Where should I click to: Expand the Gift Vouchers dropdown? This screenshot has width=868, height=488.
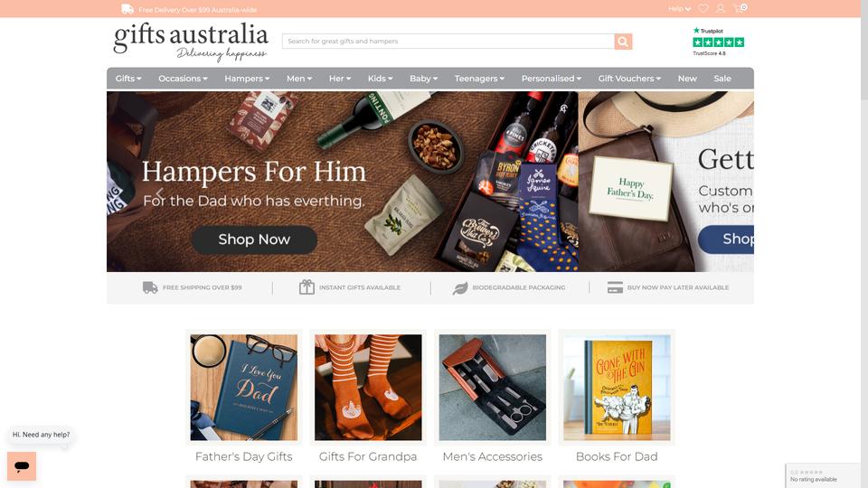629,79
